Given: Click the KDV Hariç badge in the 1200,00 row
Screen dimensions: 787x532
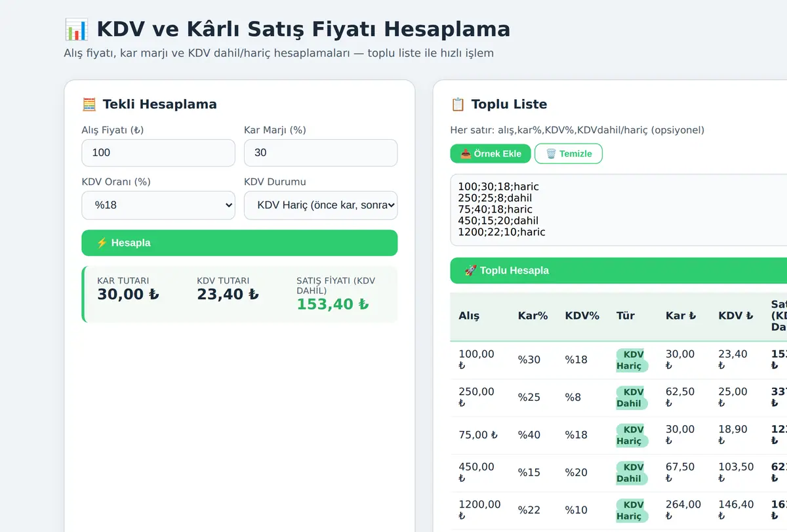Looking at the screenshot, I should click(632, 510).
